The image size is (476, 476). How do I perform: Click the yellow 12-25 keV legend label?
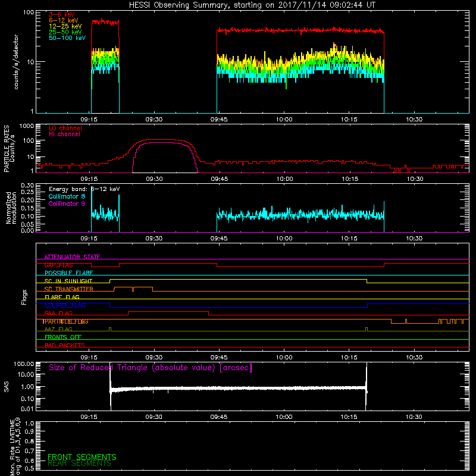click(x=65, y=26)
